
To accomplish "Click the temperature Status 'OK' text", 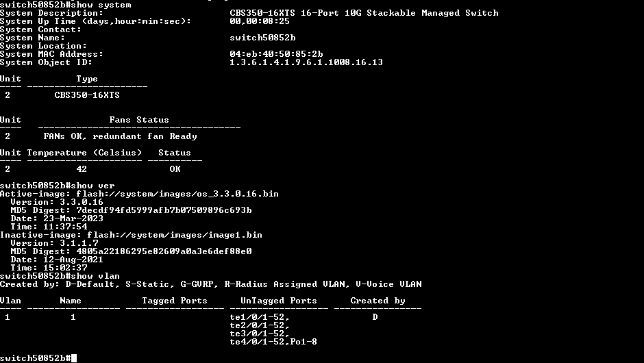I will tap(175, 169).
